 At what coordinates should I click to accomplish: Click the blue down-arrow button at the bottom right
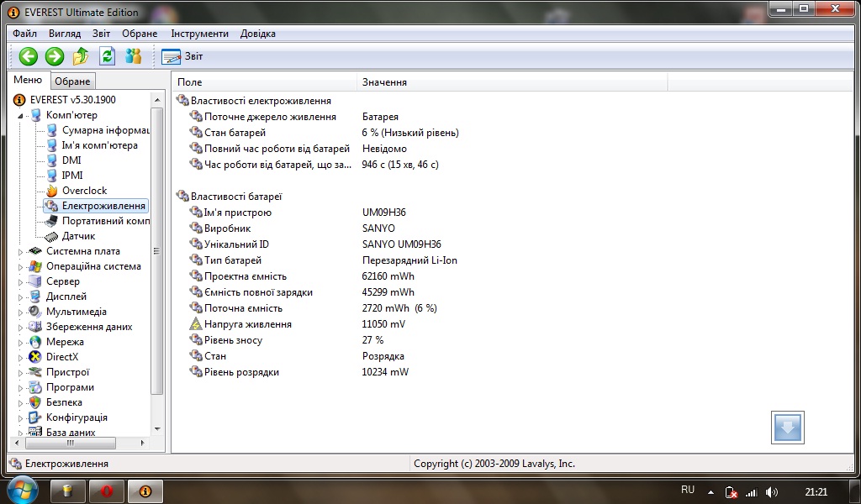(787, 428)
